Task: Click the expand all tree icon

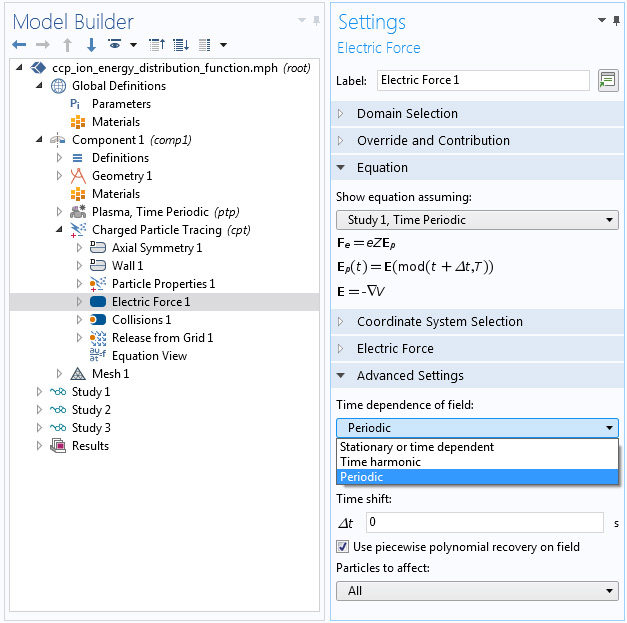Action: point(180,45)
